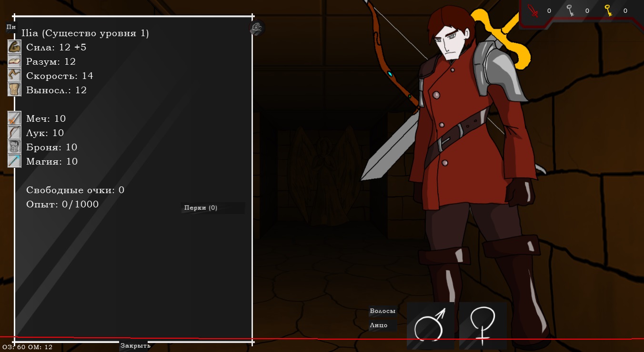This screenshot has height=352, width=644.
Task: Select the female gender symbol
Action: click(483, 326)
